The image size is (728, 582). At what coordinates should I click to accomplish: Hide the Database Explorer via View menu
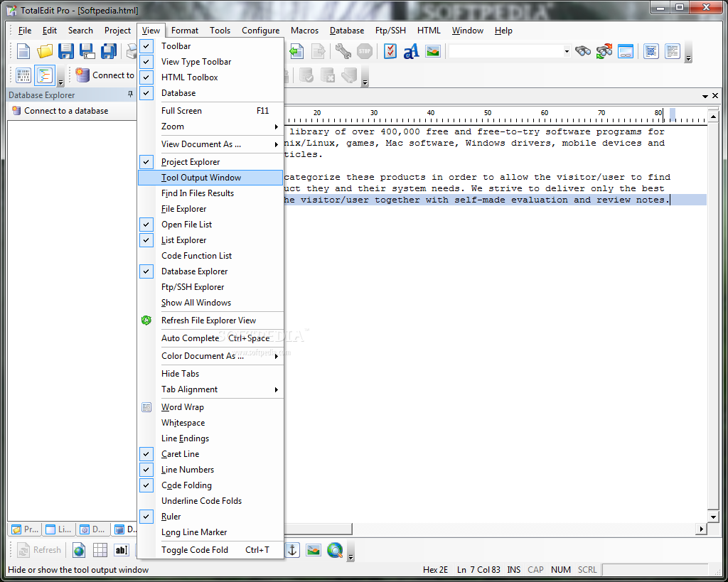[210, 271]
